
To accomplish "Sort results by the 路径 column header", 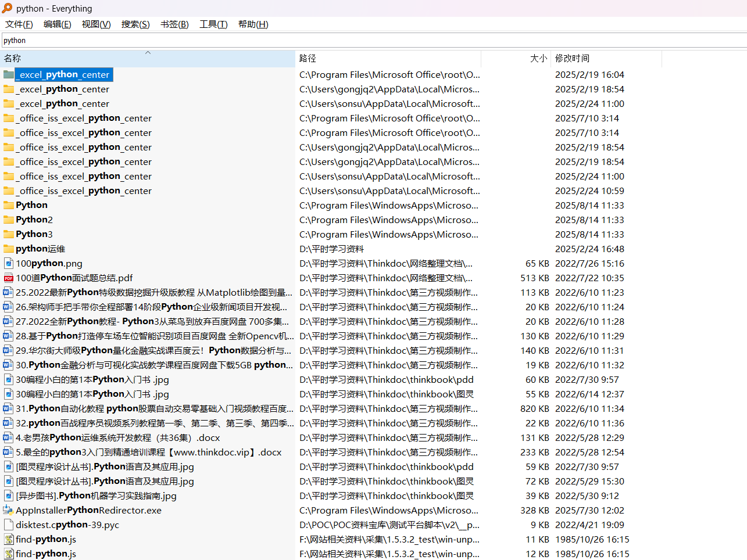I will point(388,58).
